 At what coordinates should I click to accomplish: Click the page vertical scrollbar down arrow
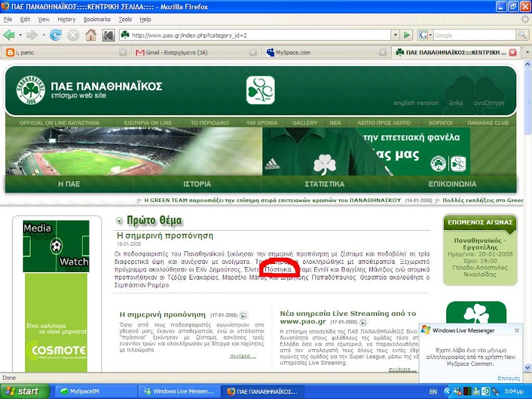point(528,368)
